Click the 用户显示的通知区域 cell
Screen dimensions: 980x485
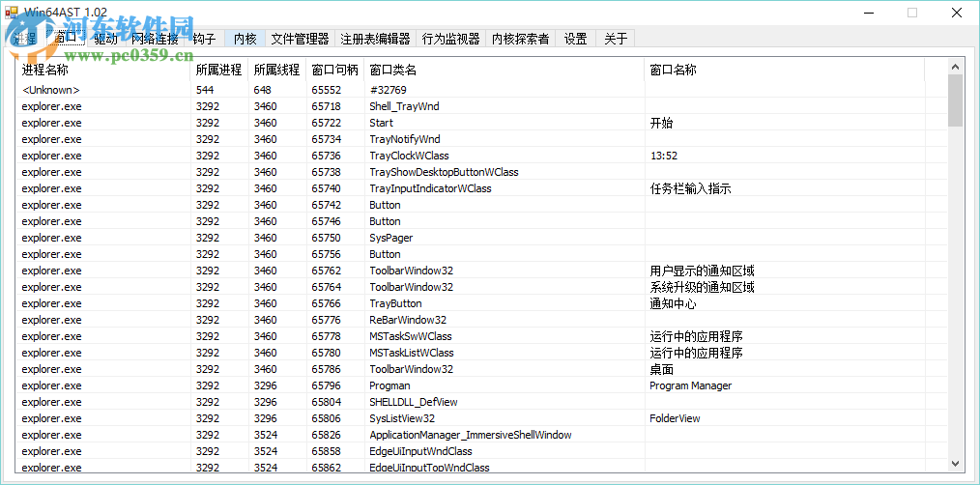click(702, 271)
